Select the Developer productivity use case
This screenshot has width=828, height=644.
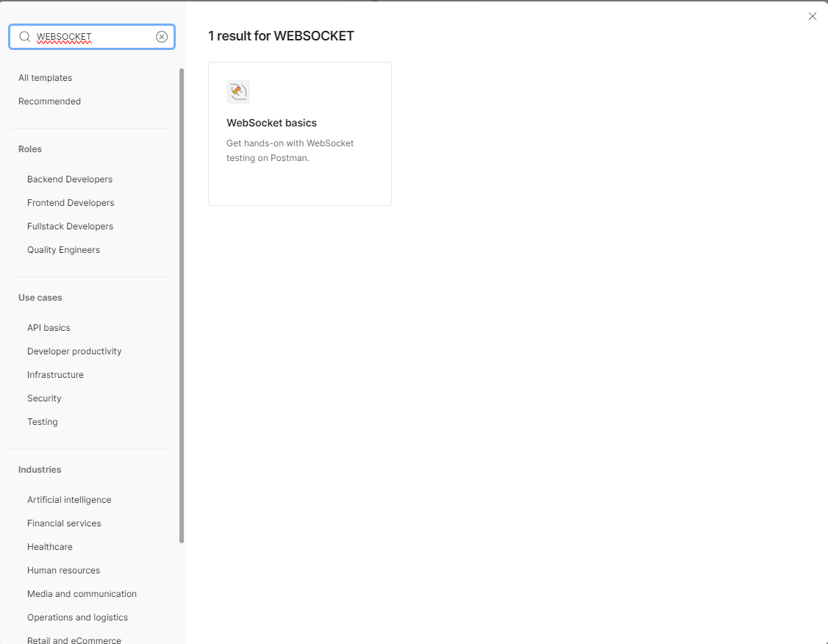tap(74, 351)
